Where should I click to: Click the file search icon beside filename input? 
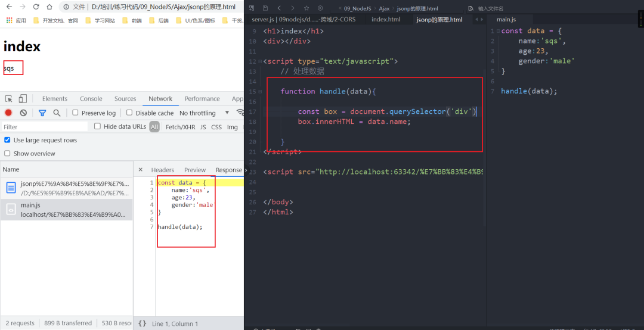point(470,8)
